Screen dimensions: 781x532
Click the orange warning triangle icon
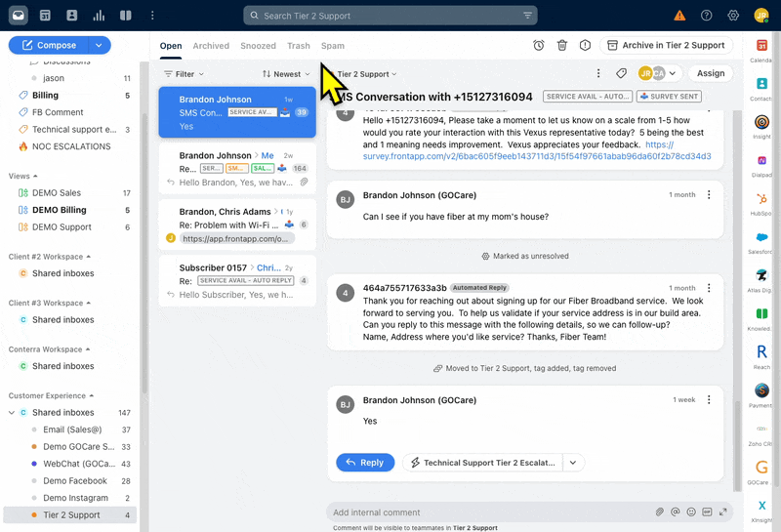pyautogui.click(x=679, y=16)
